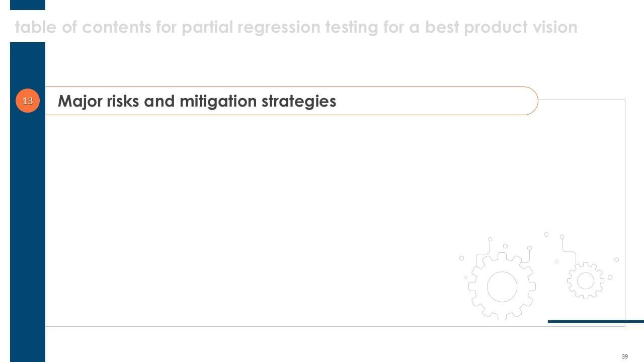Click the large gear's inner circle
The image size is (644, 362).
pos(502,287)
